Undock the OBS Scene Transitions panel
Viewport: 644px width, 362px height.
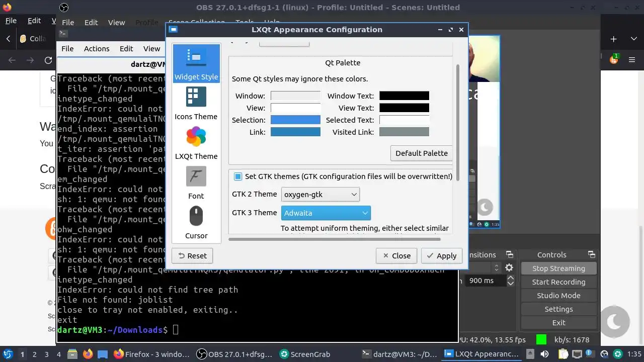pos(509,255)
